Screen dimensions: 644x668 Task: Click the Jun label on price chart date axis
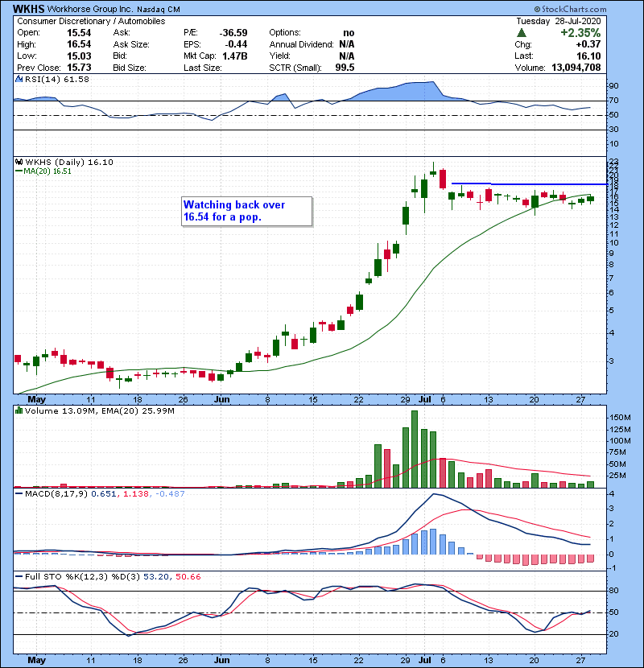[x=222, y=400]
